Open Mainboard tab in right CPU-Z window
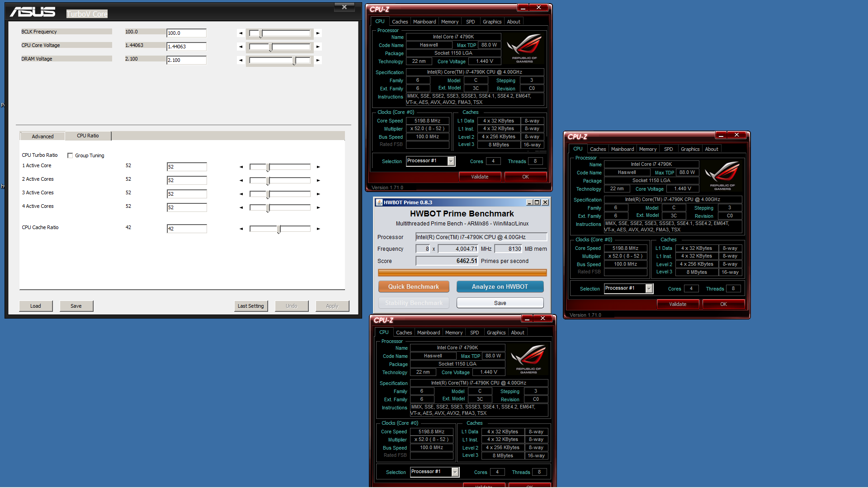 pos(623,149)
